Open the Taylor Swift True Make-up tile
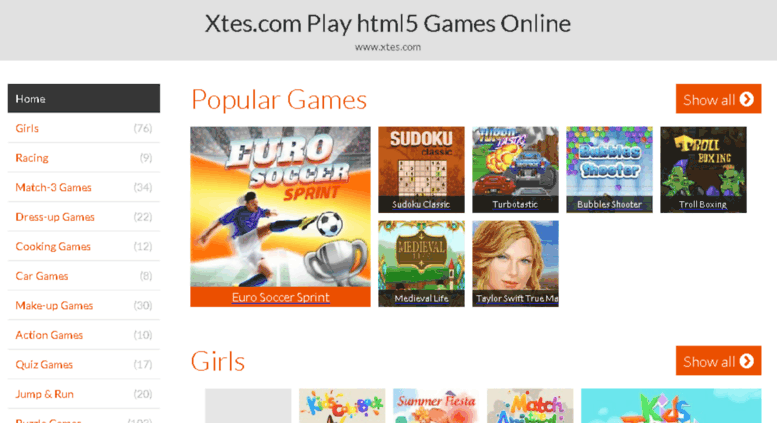This screenshot has height=423, width=777. (515, 264)
